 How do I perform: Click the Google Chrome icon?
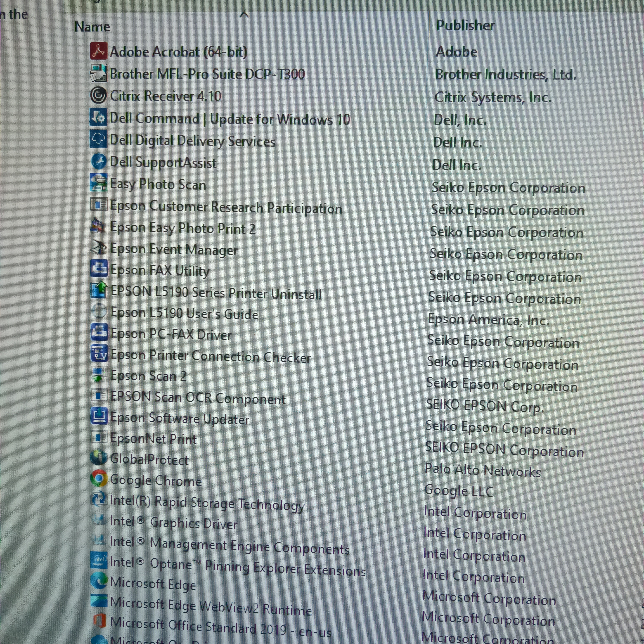coord(99,478)
